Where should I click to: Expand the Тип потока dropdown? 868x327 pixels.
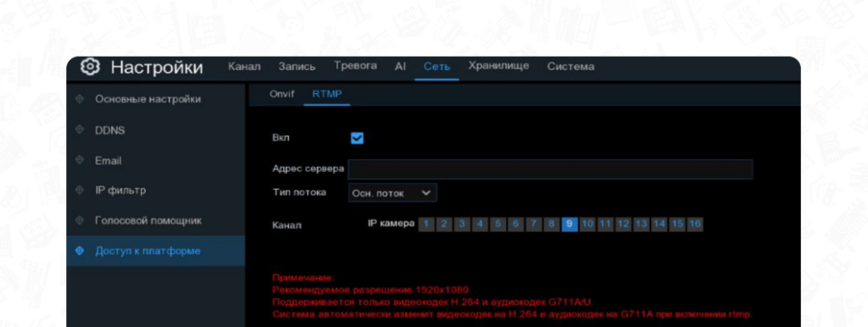click(392, 193)
